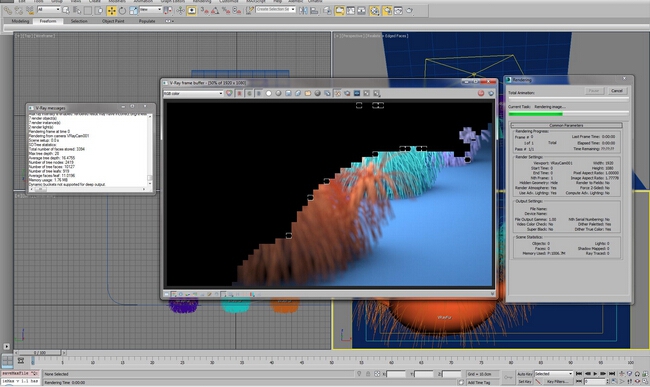Click the Play Animation control
650x387 pixels.
(x=595, y=374)
